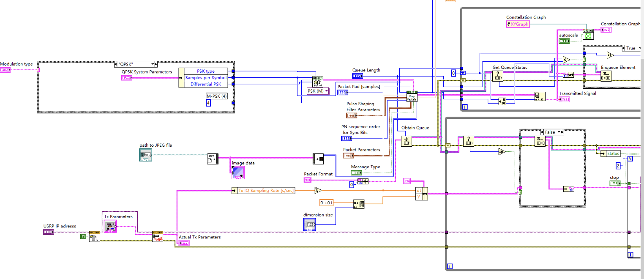
Task: Click the PSK type bundle element
Action: (x=206, y=71)
